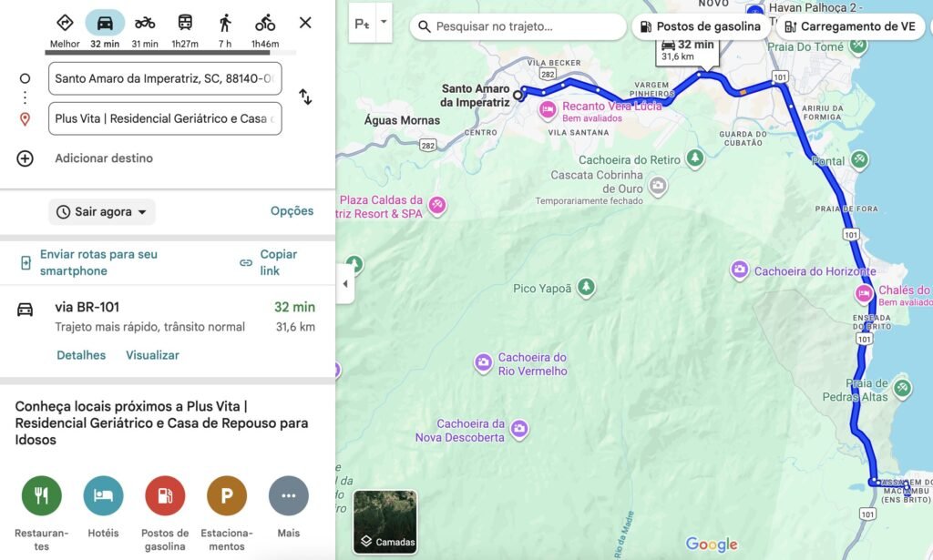This screenshot has height=560, width=933.
Task: Swap origin and destination points
Action: click(x=305, y=97)
